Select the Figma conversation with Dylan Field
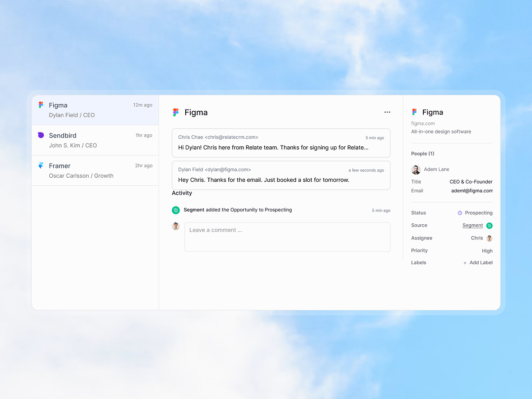 click(x=95, y=110)
